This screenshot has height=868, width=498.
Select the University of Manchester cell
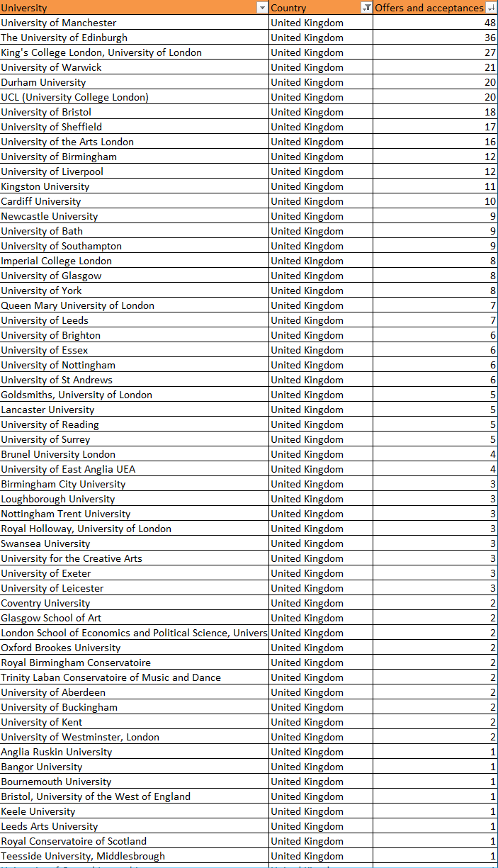135,23
